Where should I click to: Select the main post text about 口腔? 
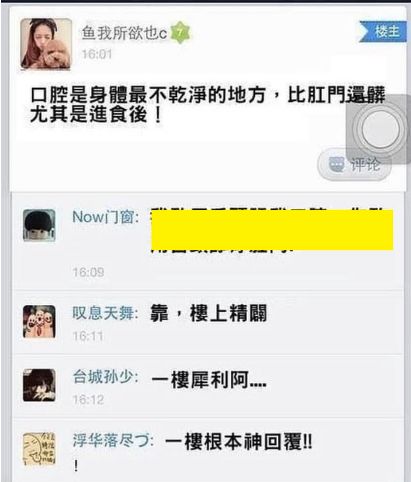pyautogui.click(x=207, y=105)
